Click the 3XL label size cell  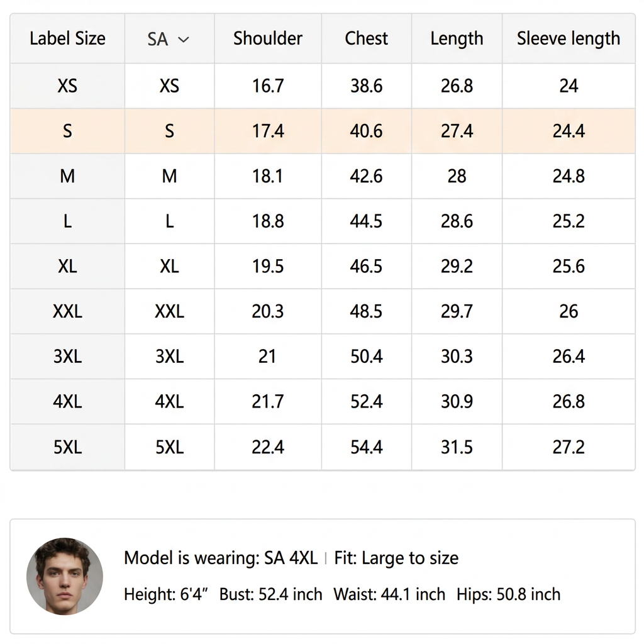pos(67,356)
